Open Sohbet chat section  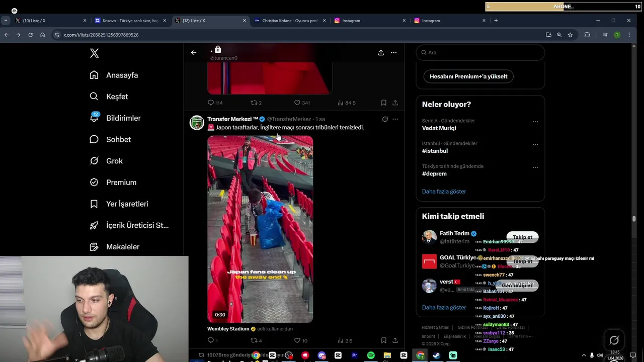tap(110, 139)
